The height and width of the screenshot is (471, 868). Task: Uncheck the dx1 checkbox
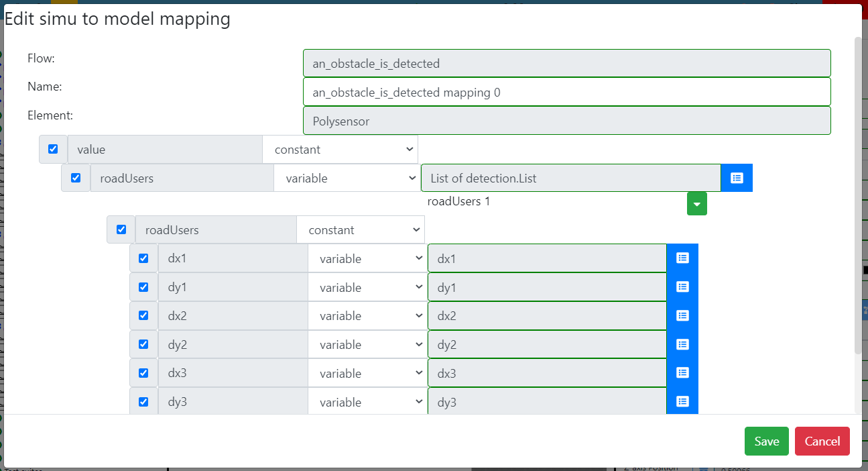pos(143,258)
